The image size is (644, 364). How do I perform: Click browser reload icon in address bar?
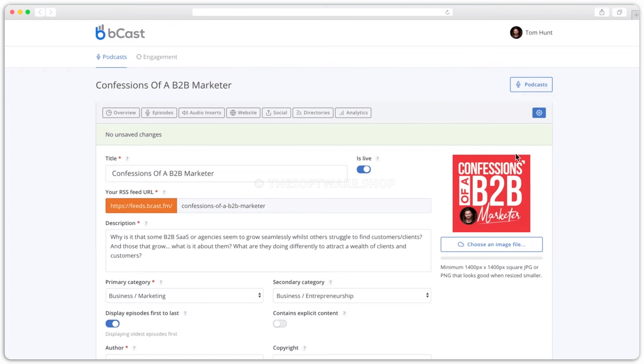448,12
